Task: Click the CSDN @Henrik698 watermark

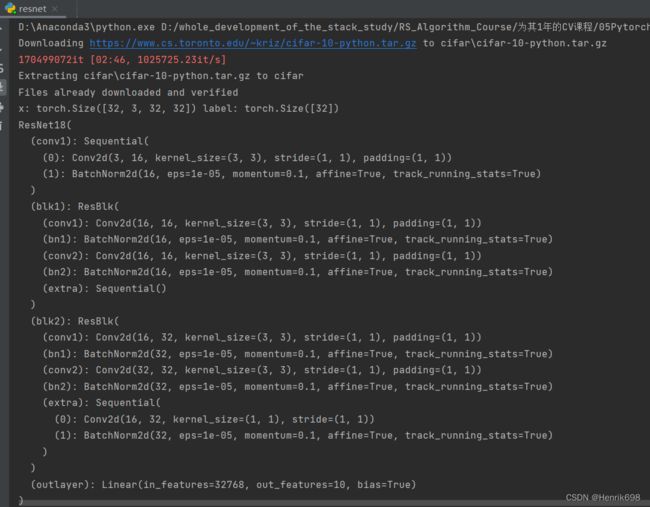Action: click(x=603, y=497)
